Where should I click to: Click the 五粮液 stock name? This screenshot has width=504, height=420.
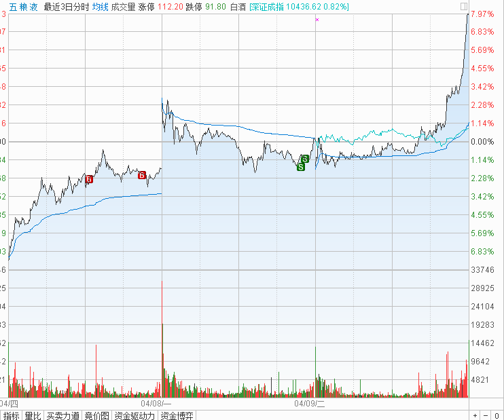click(x=24, y=7)
